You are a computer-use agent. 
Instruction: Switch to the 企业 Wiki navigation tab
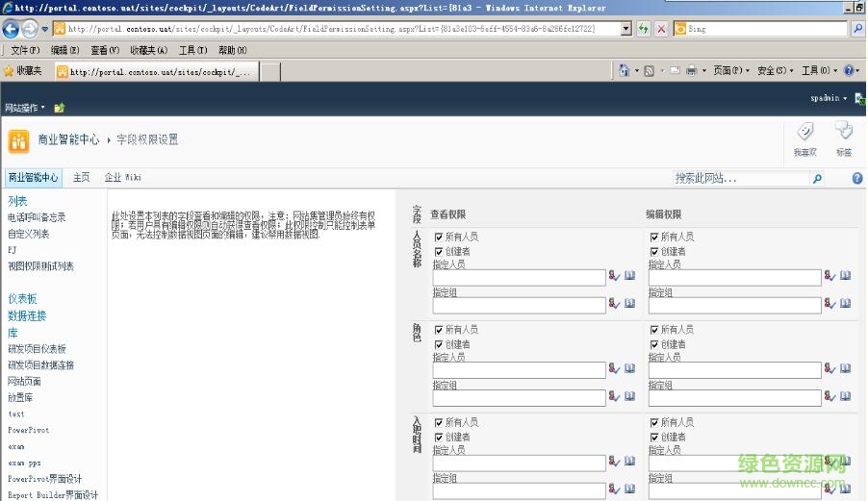tap(122, 178)
